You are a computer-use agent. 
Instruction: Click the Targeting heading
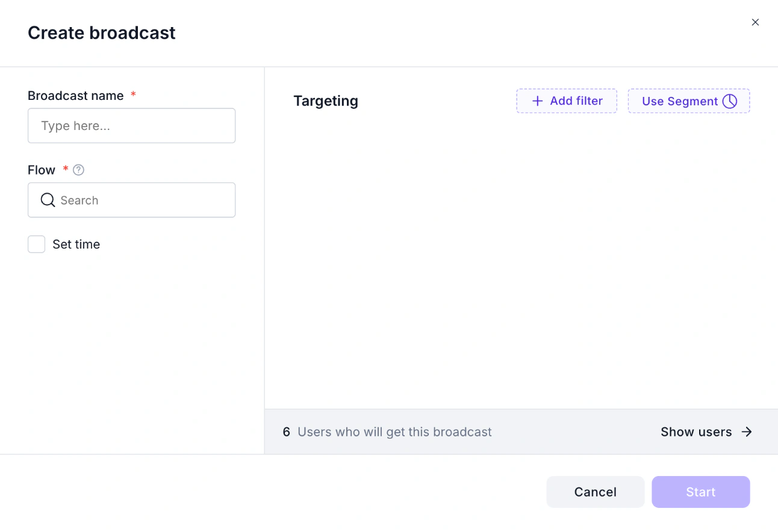point(326,101)
